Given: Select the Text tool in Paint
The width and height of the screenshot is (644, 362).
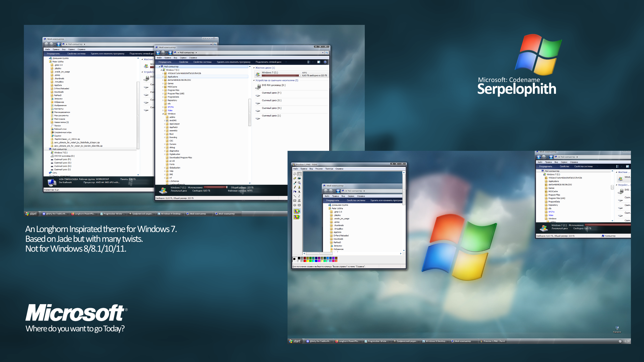Looking at the screenshot, I should pos(299,192).
